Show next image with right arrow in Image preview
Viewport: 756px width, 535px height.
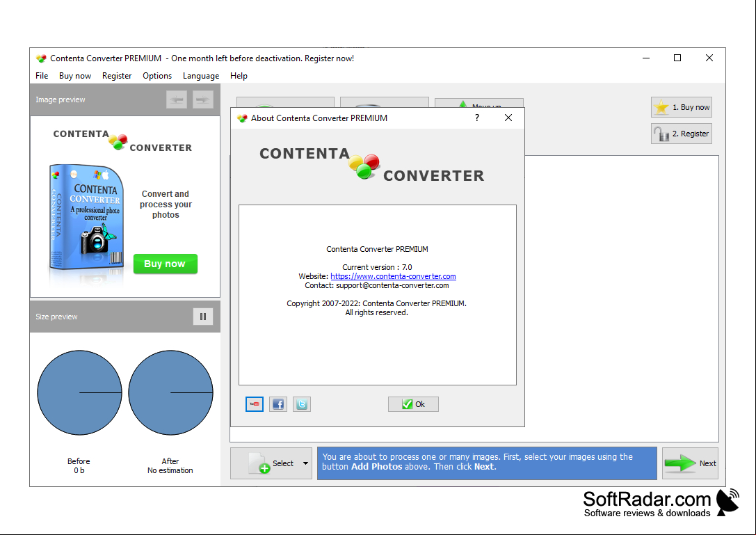point(203,100)
